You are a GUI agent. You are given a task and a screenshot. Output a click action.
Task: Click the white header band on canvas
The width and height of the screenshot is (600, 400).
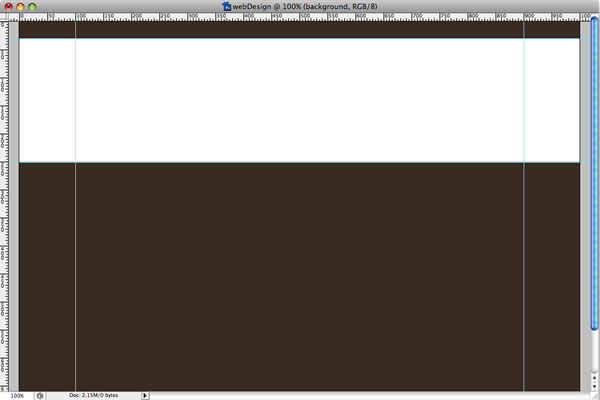pyautogui.click(x=300, y=100)
